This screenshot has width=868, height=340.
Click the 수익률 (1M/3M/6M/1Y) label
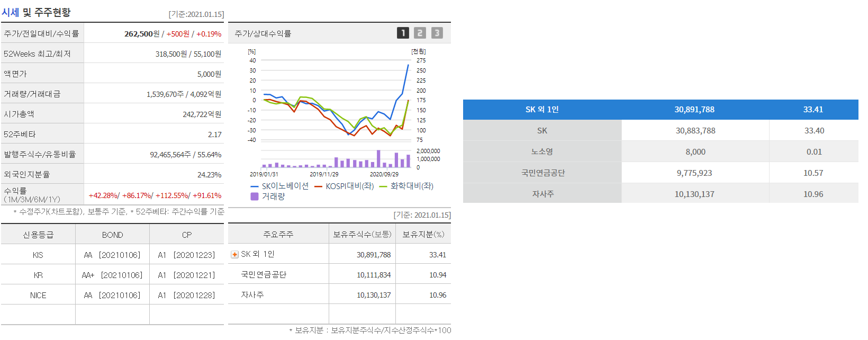32,195
